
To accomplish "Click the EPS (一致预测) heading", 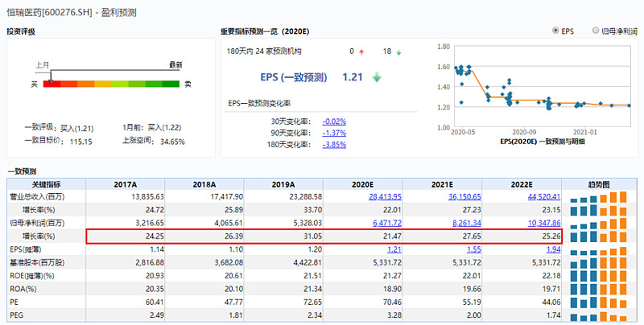I will (x=294, y=77).
